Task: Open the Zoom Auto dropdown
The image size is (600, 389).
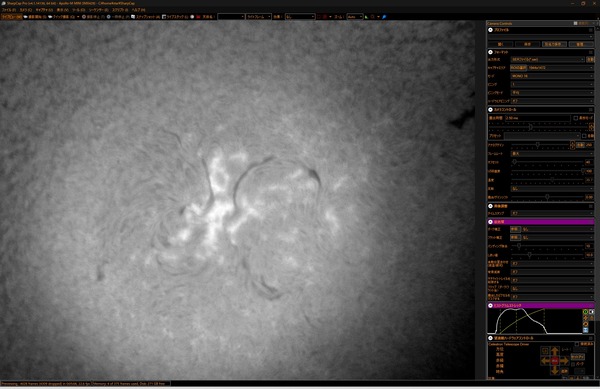Action: [355, 17]
